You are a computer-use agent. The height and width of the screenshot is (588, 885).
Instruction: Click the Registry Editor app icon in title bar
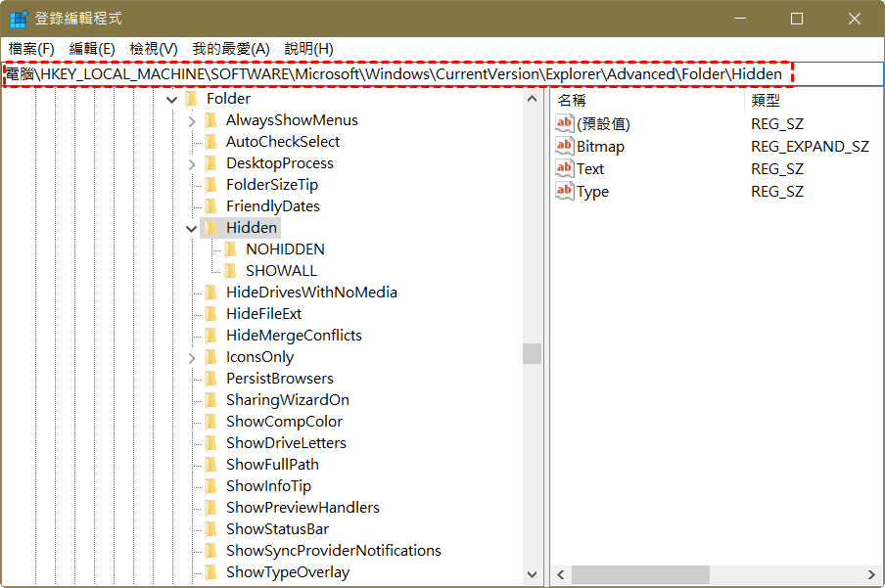[x=19, y=19]
